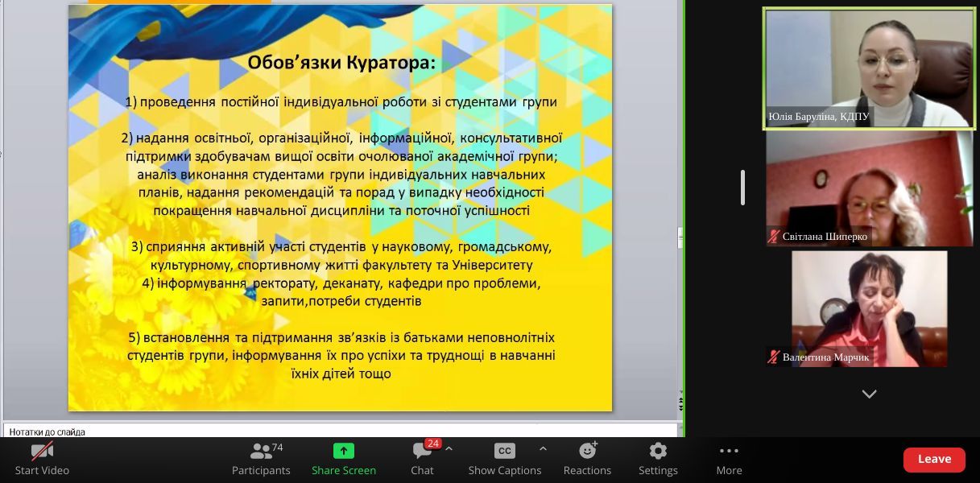Click the Юлія Баруліна, КДПУ name label

[819, 117]
